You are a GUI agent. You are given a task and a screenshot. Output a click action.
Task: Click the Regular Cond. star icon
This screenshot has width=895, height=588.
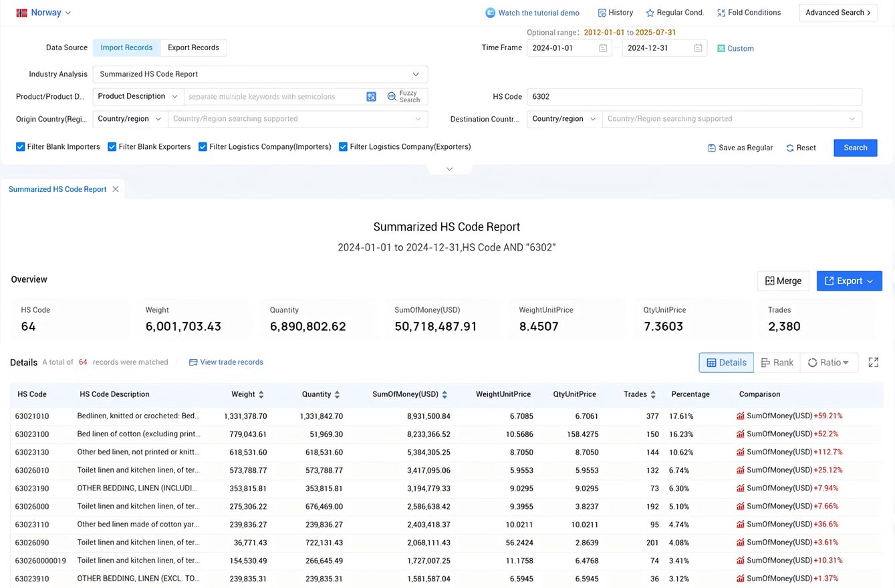(x=650, y=13)
